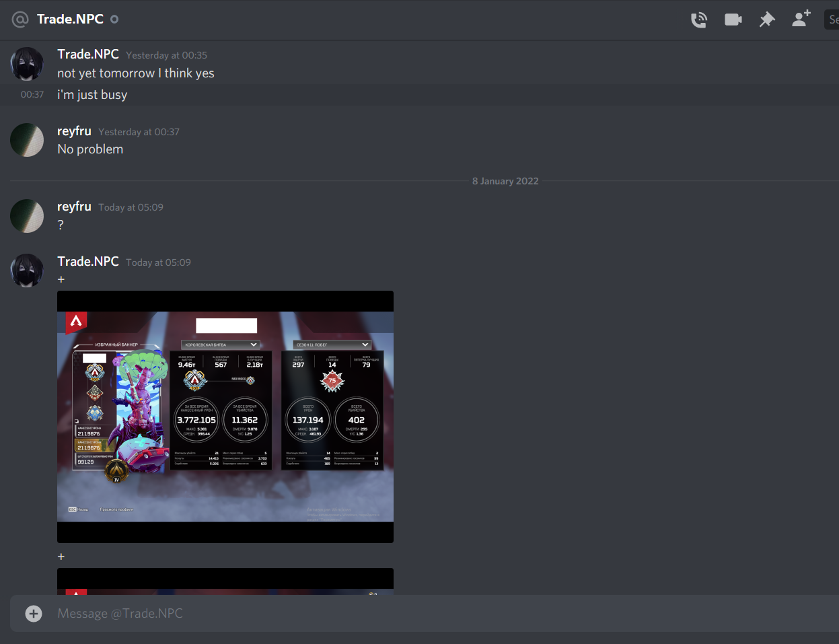
Task: Click the 'No problem' message
Action: click(90, 149)
